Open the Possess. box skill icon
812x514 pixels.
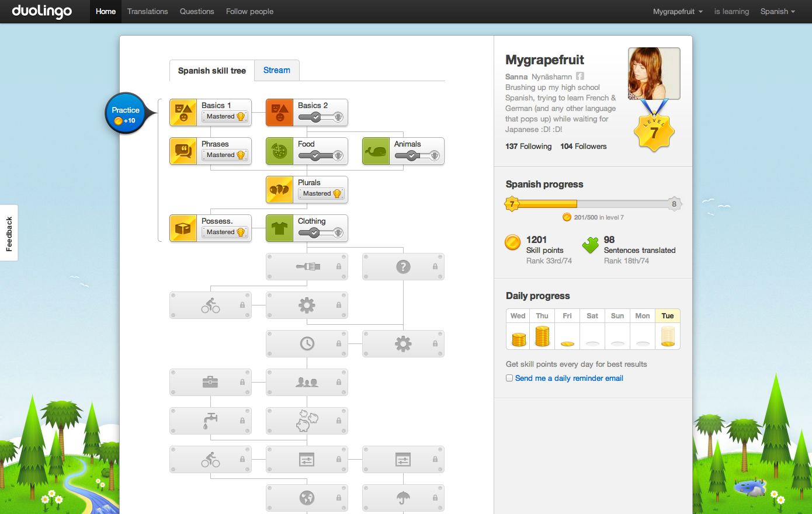[183, 228]
